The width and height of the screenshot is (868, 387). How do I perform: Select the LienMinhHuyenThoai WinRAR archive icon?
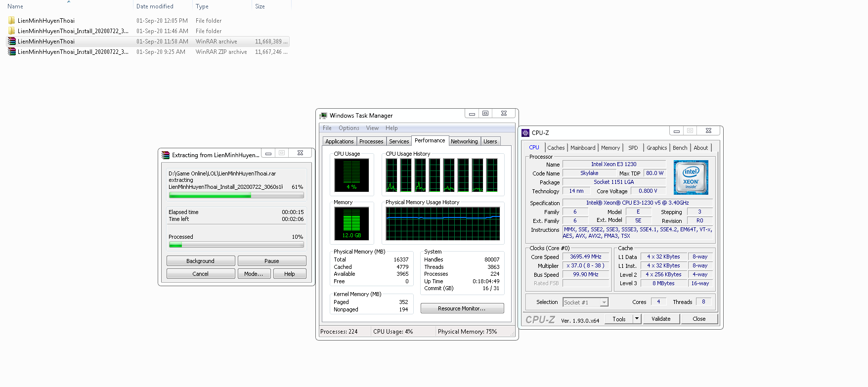11,42
